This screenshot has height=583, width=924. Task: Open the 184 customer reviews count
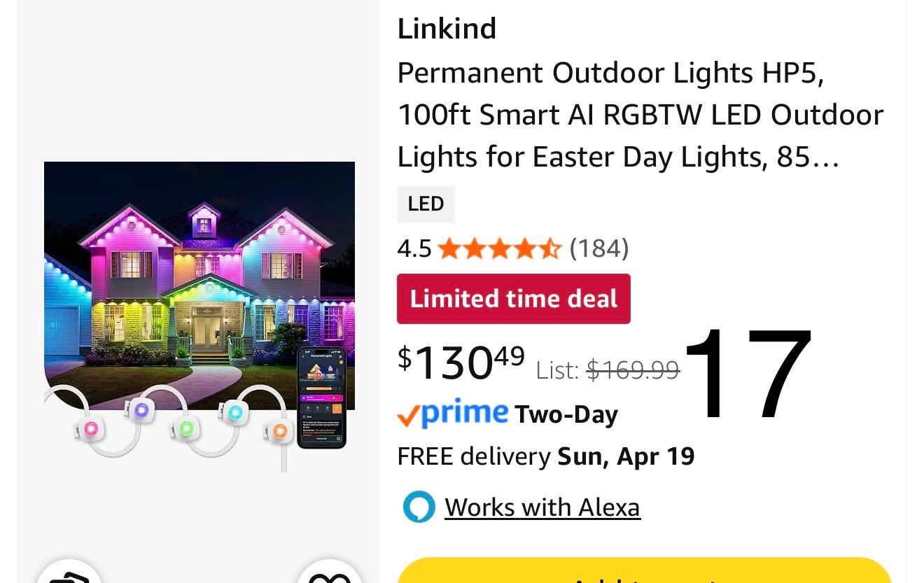pos(599,248)
